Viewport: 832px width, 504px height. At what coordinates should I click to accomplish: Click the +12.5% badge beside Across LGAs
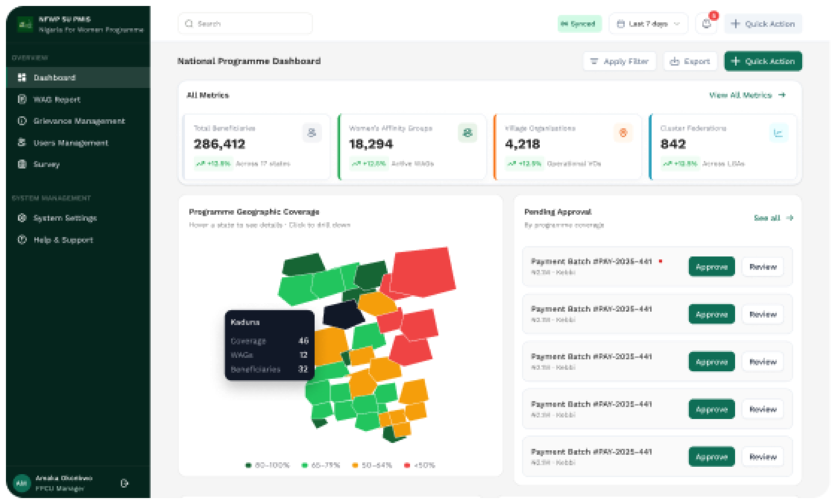pos(680,164)
